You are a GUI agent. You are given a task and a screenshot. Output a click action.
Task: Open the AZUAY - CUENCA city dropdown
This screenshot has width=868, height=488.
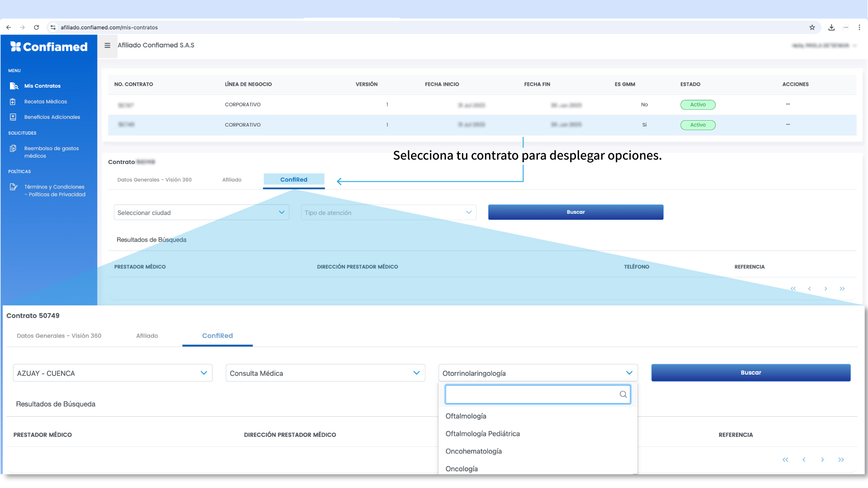pyautogui.click(x=113, y=373)
